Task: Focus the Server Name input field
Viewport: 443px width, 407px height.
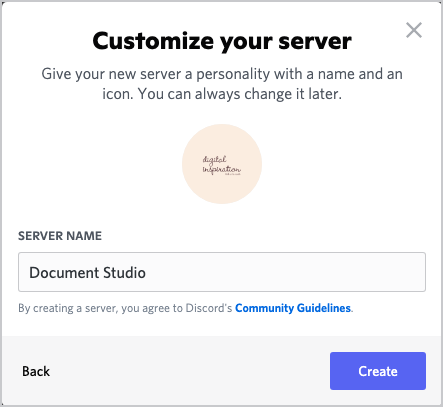Action: pyautogui.click(x=222, y=272)
